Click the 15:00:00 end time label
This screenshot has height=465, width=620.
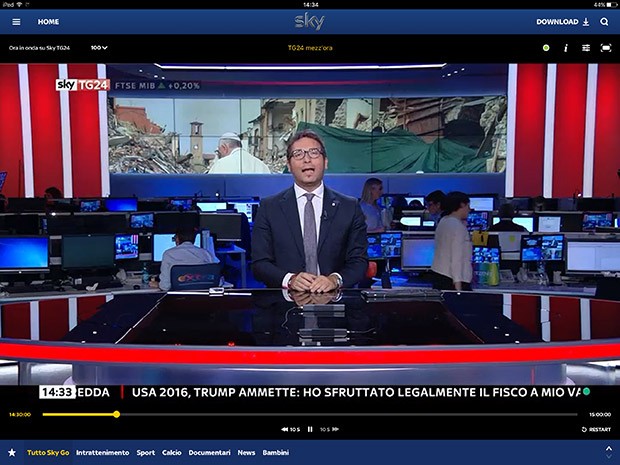pos(600,414)
